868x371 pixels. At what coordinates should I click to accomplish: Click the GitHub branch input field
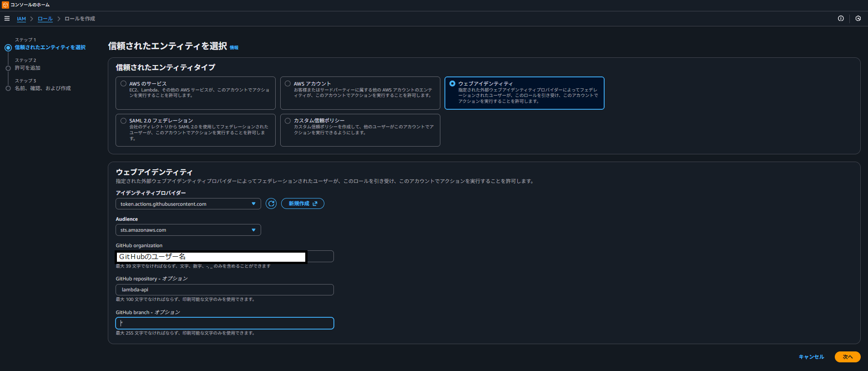point(225,323)
